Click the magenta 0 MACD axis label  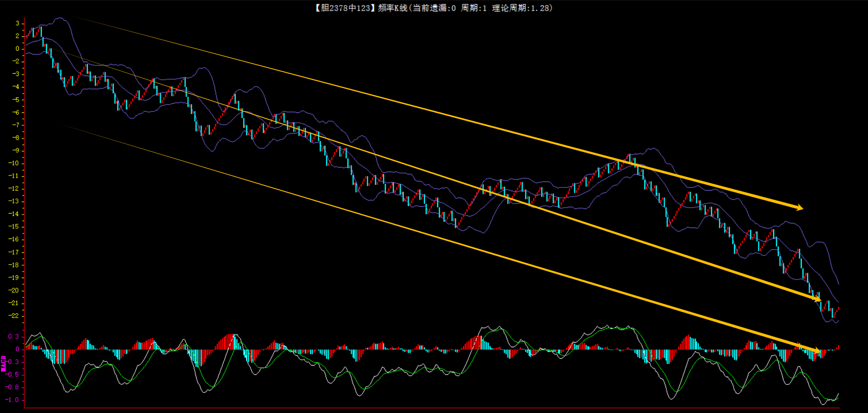click(x=17, y=349)
